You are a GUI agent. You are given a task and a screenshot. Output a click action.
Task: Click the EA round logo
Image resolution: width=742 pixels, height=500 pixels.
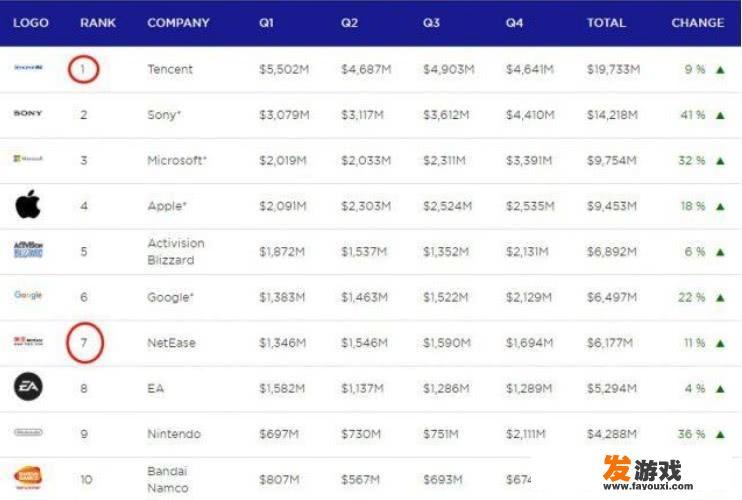click(x=28, y=386)
